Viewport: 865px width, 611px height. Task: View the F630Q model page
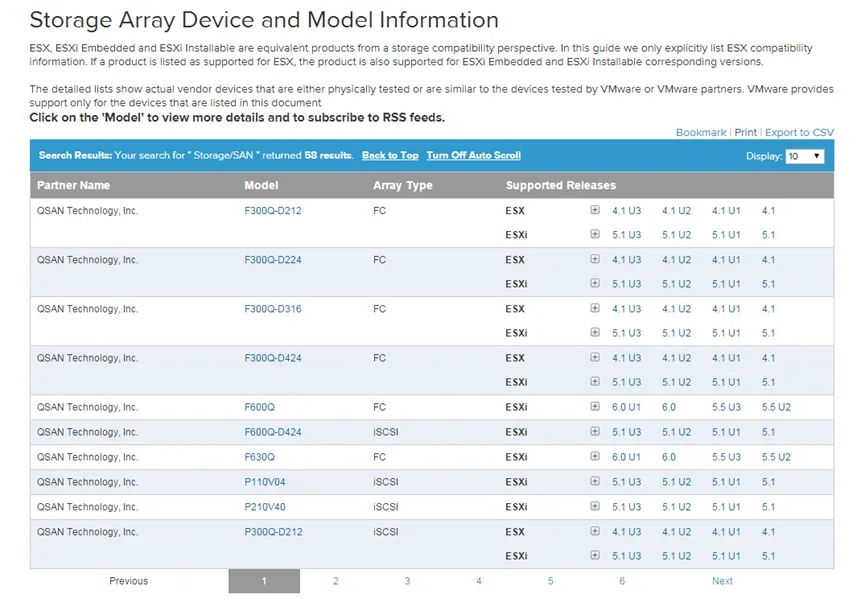pos(259,457)
